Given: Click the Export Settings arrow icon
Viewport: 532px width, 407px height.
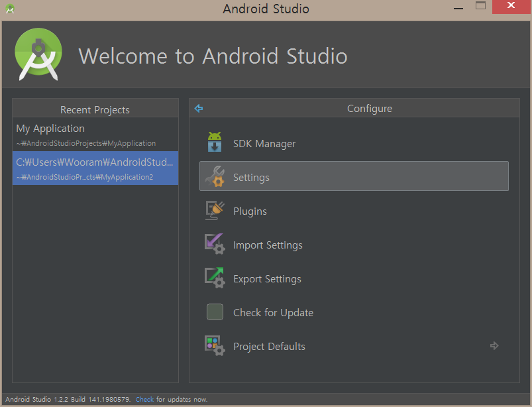Looking at the screenshot, I should click(x=215, y=278).
